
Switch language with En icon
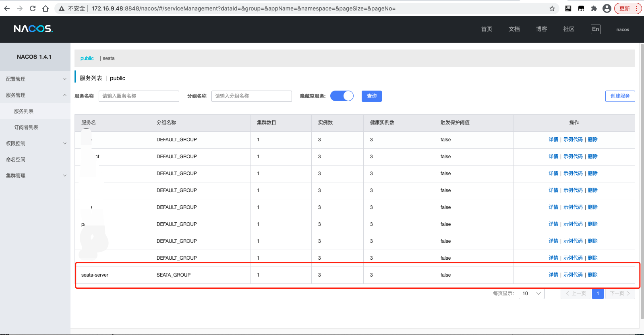[596, 29]
